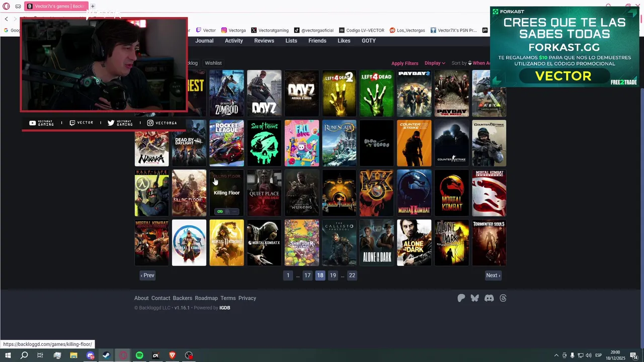
Task: Click the Forkast VECTOR promo banner
Action: point(565,47)
